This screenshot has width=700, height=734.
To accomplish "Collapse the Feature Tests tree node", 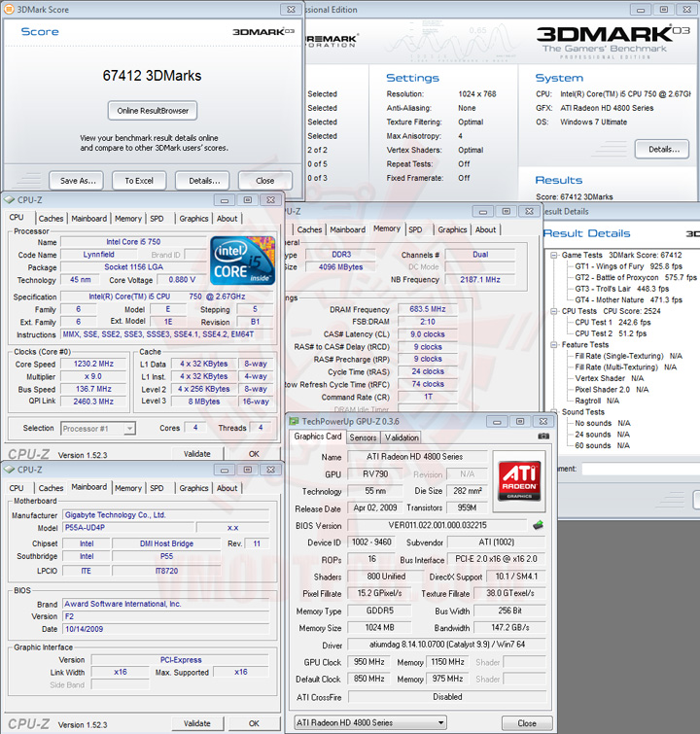I will (x=554, y=345).
